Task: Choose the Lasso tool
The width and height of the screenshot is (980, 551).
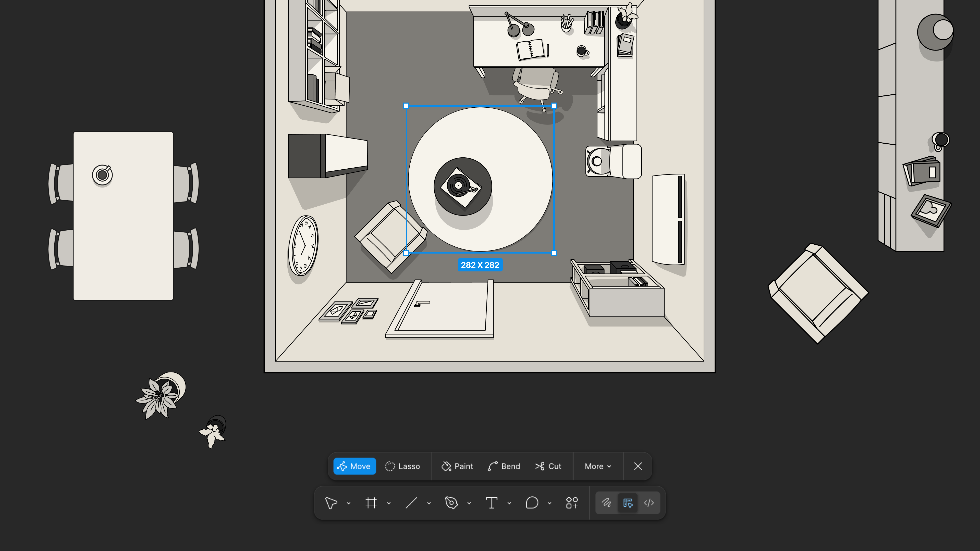Action: [x=402, y=466]
